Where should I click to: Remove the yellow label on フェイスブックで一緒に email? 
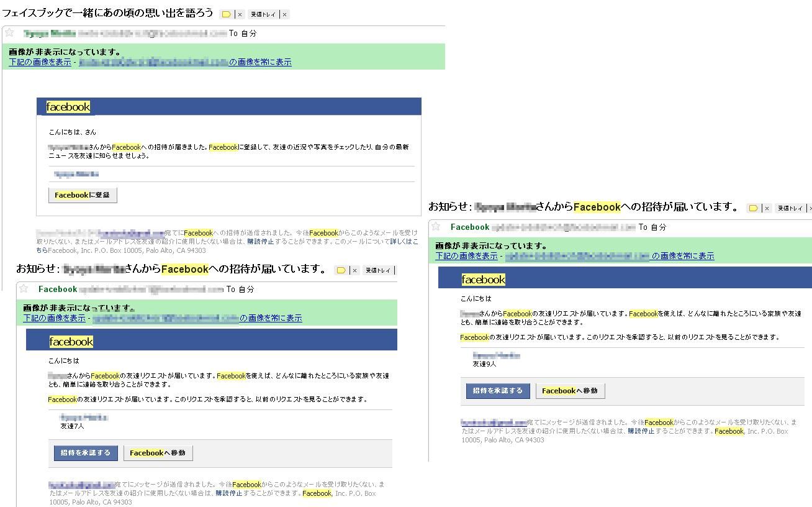[x=240, y=14]
